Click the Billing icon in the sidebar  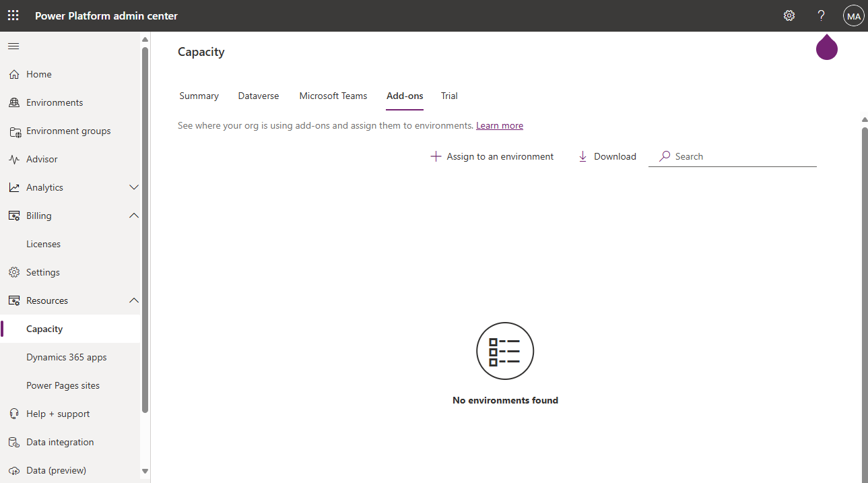14,216
